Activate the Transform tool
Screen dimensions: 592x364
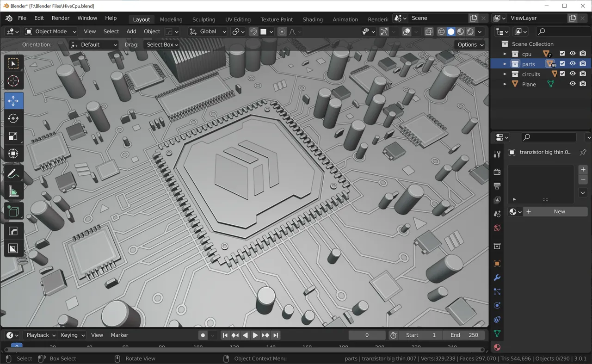pos(13,154)
